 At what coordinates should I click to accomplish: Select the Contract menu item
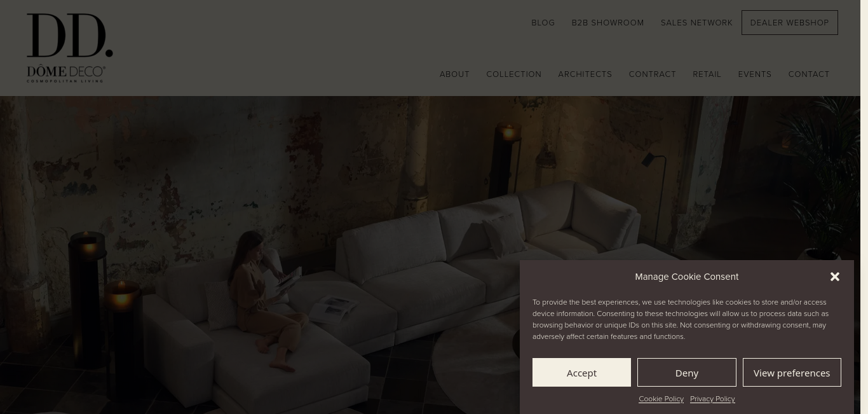click(653, 74)
